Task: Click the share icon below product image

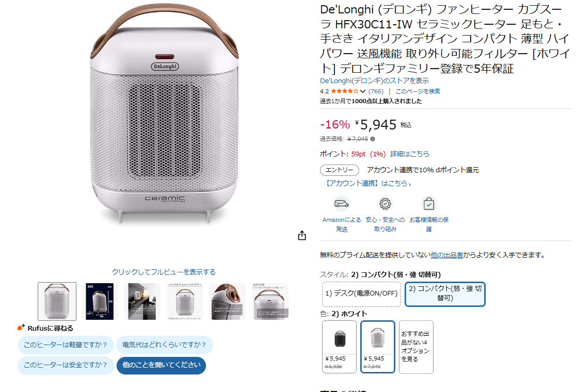Action: coord(302,235)
